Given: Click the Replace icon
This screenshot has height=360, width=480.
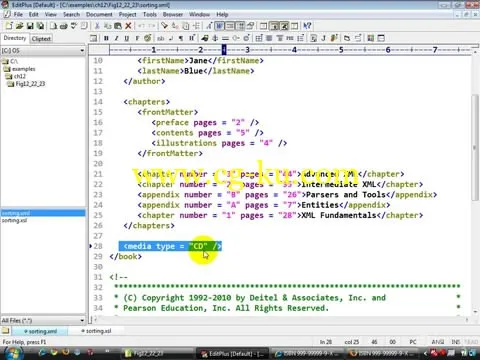Looking at the screenshot, I should [175, 26].
